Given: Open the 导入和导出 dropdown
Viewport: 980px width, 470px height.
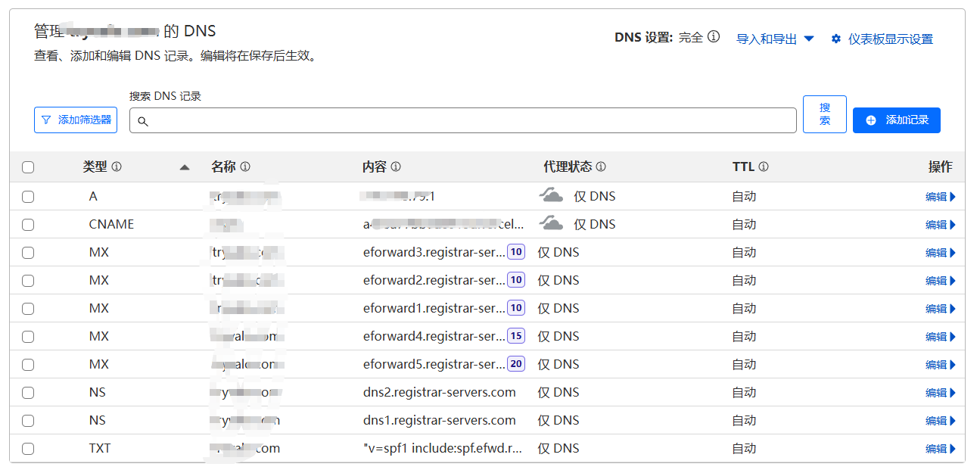Looking at the screenshot, I should 775,39.
